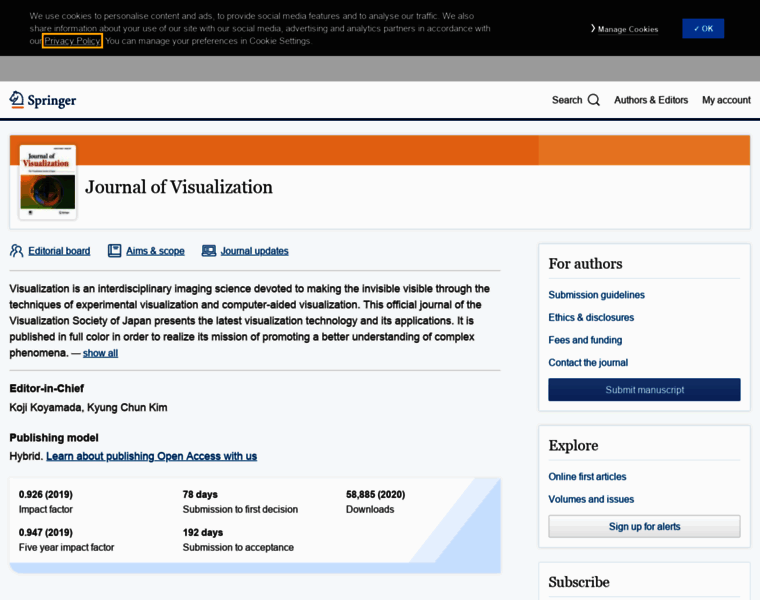Click the Springer horse logo icon

pos(16,99)
